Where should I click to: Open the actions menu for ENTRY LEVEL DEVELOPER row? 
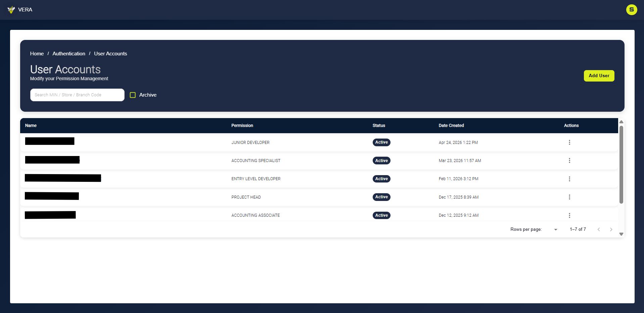[x=569, y=179]
